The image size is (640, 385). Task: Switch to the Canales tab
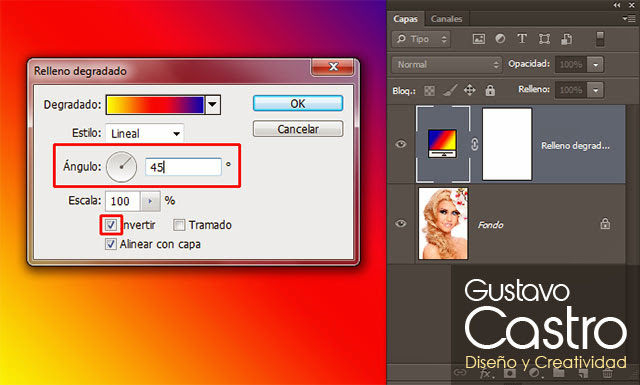pos(446,19)
